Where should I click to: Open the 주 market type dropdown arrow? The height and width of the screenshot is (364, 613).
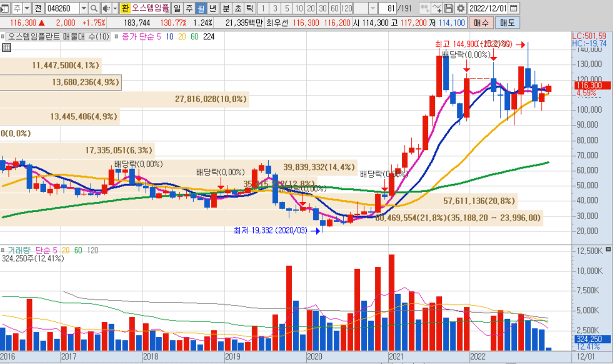click(x=27, y=8)
